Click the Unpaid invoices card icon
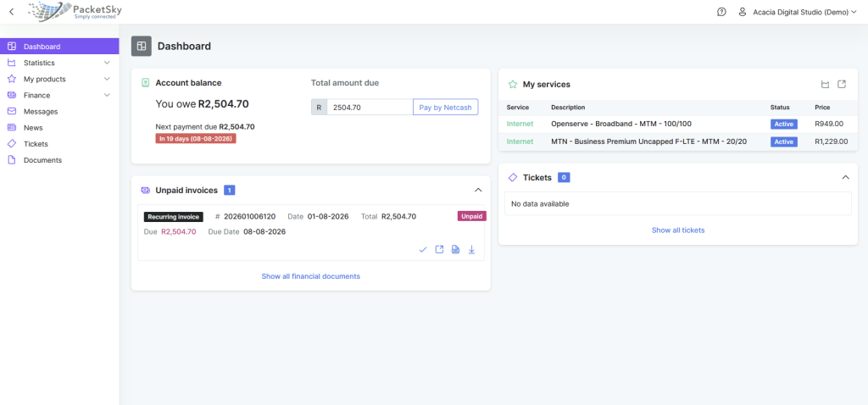This screenshot has height=405, width=868. click(x=146, y=191)
